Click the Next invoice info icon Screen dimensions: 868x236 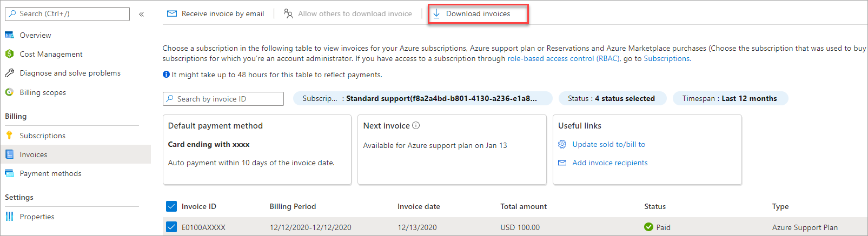[416, 126]
